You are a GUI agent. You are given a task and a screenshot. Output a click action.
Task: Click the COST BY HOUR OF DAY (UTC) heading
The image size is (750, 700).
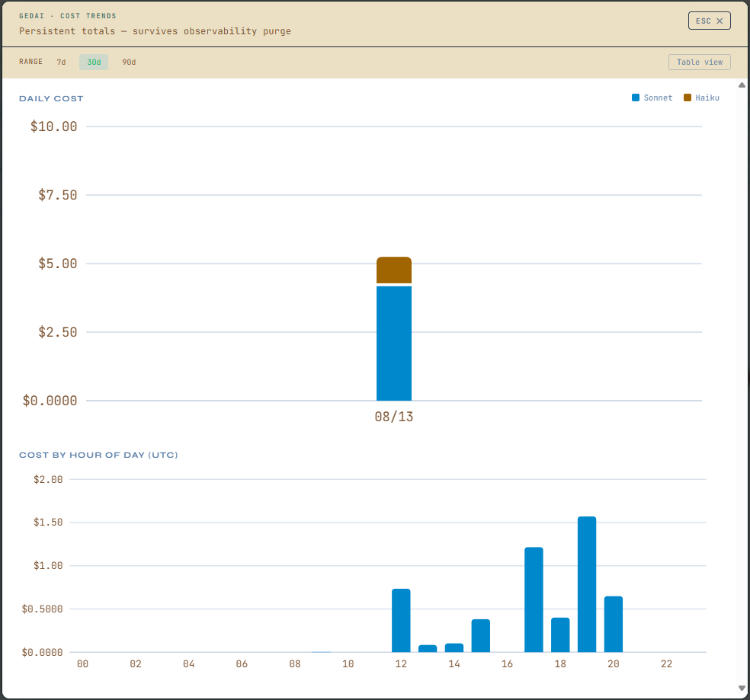pos(98,455)
